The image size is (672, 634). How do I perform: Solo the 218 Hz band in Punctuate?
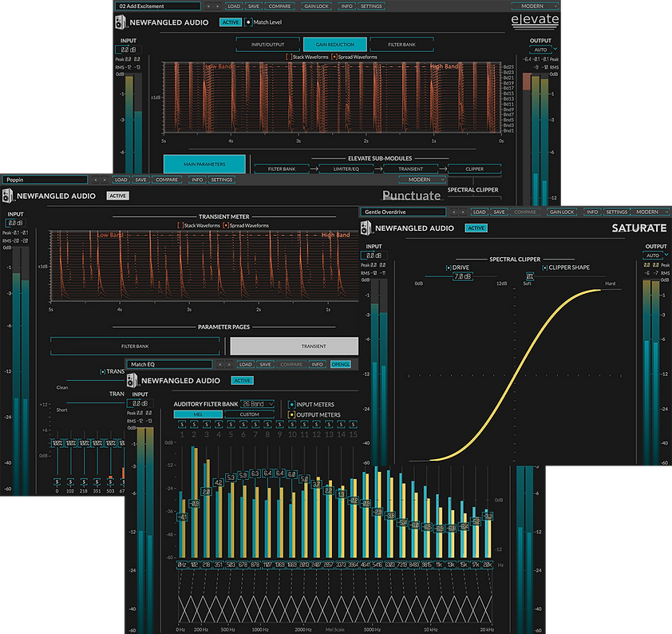[x=84, y=481]
